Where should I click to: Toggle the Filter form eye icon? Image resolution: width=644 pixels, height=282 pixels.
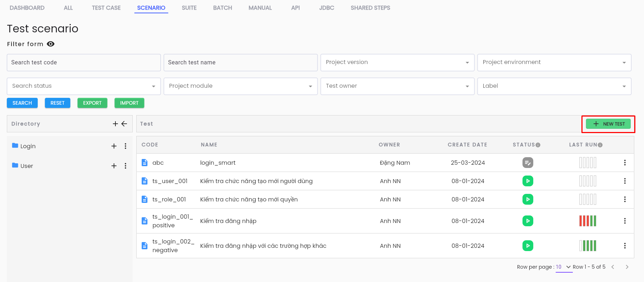coord(51,44)
